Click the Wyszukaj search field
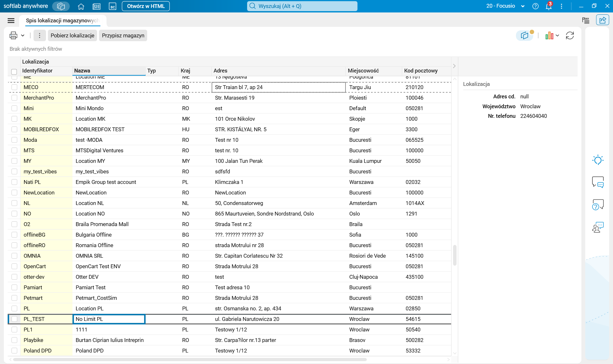 [x=302, y=6]
